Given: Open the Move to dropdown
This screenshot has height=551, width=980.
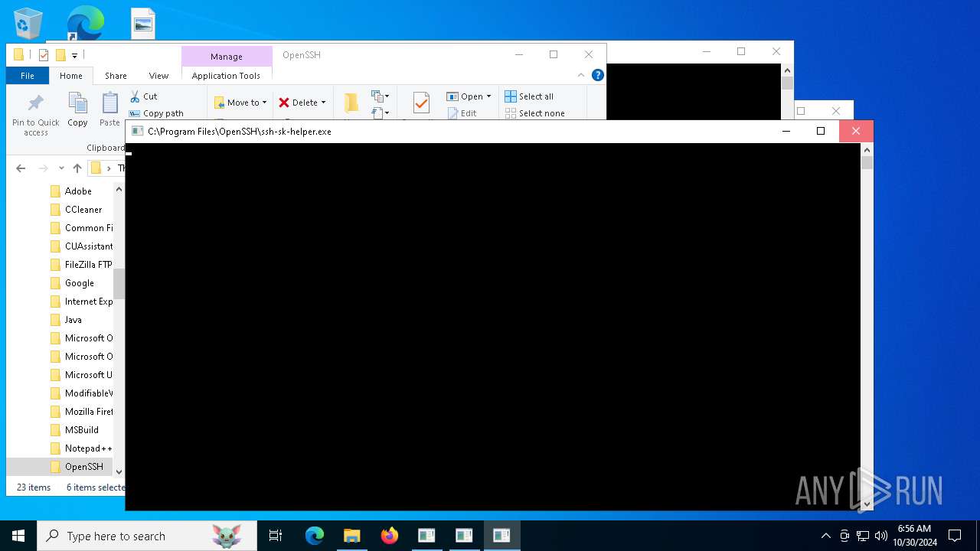Looking at the screenshot, I should (240, 103).
